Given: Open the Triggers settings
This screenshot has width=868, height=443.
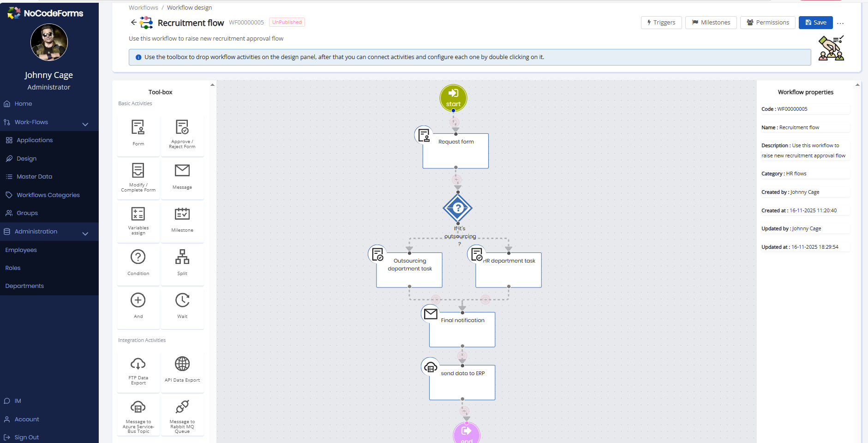Looking at the screenshot, I should (661, 23).
